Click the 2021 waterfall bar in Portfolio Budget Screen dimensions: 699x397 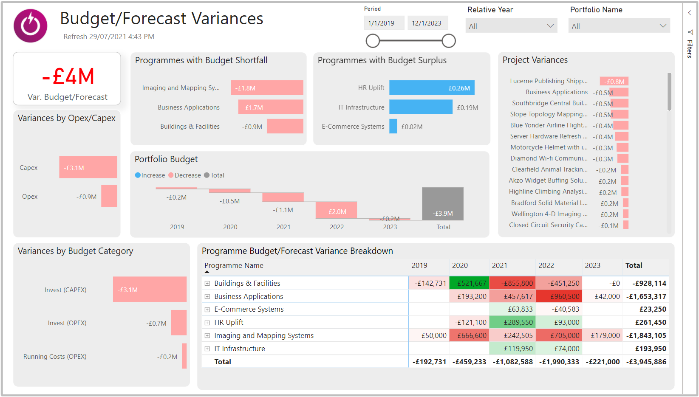(x=283, y=197)
